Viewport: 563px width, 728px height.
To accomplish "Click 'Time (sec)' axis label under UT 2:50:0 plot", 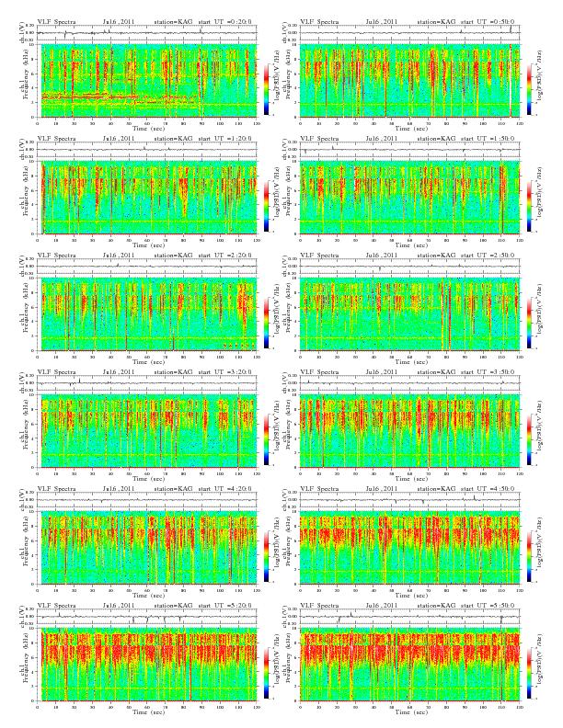I will (411, 361).
